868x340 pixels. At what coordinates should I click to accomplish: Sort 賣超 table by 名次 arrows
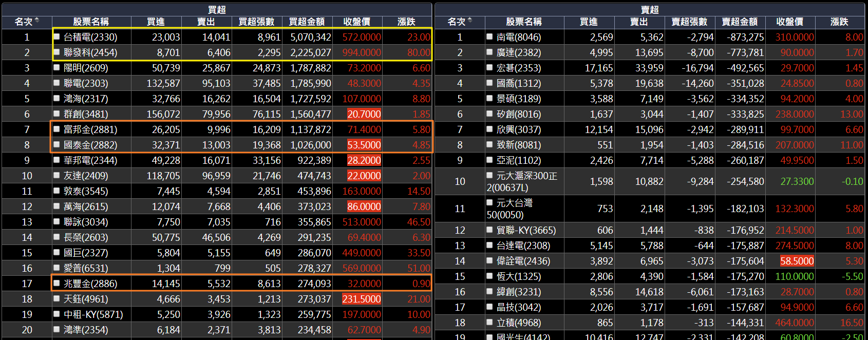pyautogui.click(x=470, y=21)
